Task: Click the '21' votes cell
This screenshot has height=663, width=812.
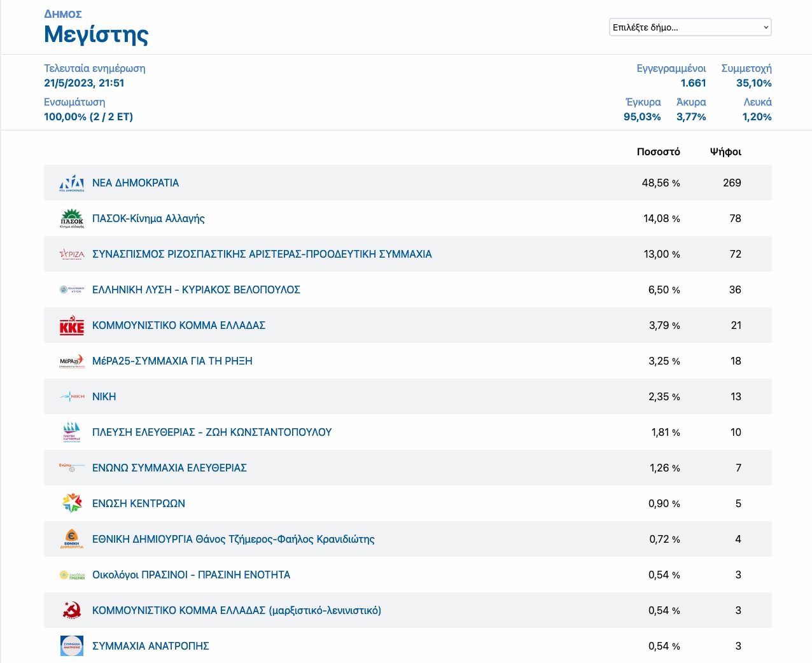Action: click(736, 325)
